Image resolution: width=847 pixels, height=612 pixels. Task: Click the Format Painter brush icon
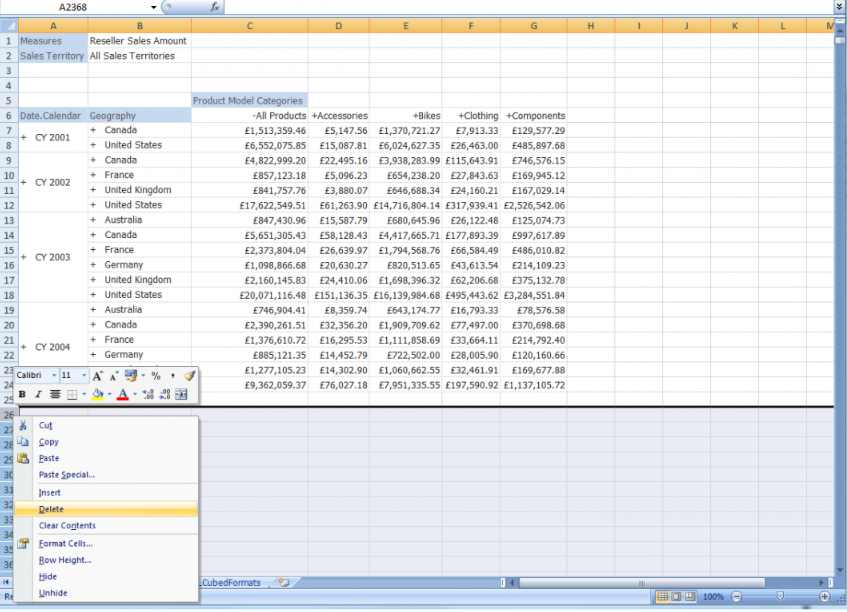click(x=189, y=375)
